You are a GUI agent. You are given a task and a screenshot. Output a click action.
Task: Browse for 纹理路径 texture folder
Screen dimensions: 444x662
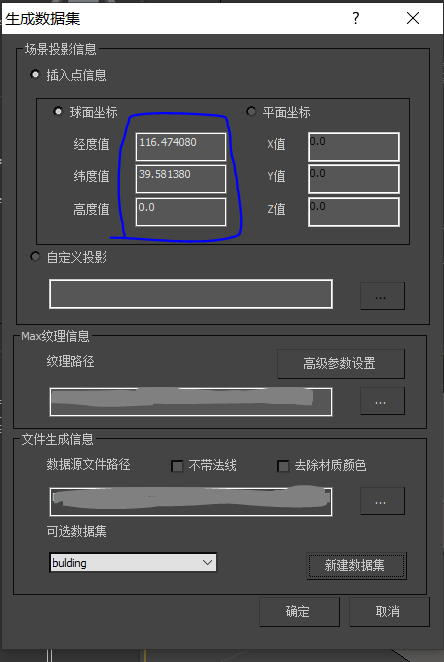382,401
